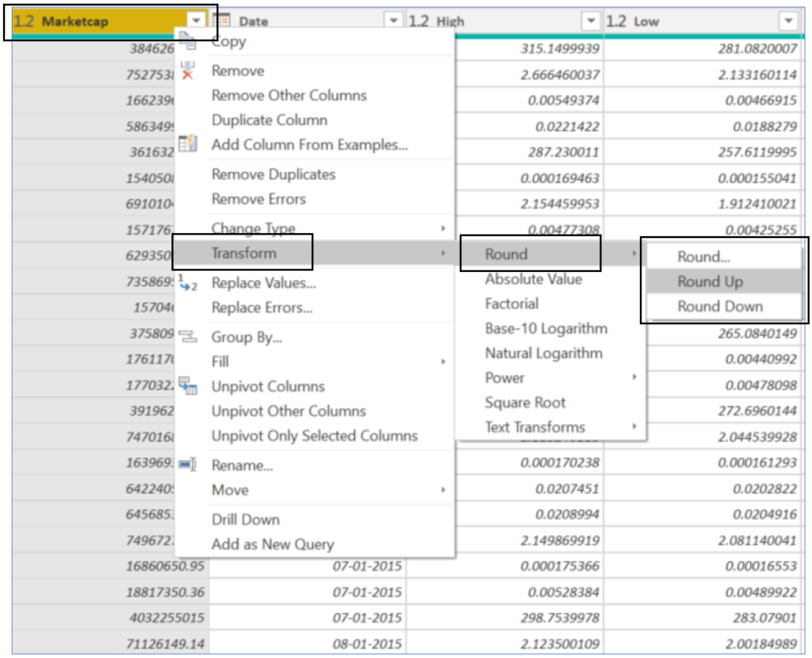Click the 1.2 data type icon on High column
The width and height of the screenshot is (812, 658).
419,21
